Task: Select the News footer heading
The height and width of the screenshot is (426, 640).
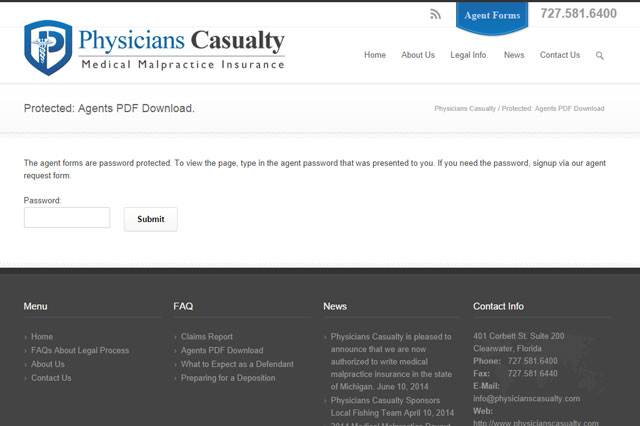Action: click(x=335, y=306)
